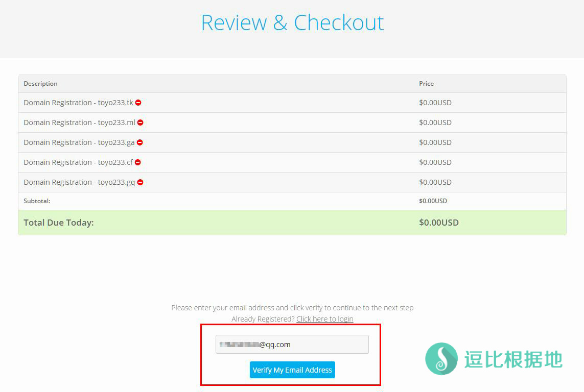The width and height of the screenshot is (584, 392).
Task: Click the Chinese watermark text beside logo
Action: pyautogui.click(x=513, y=359)
